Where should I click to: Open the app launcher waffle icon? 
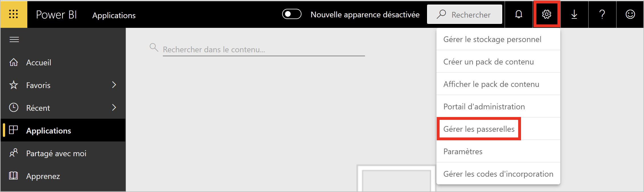(x=14, y=14)
